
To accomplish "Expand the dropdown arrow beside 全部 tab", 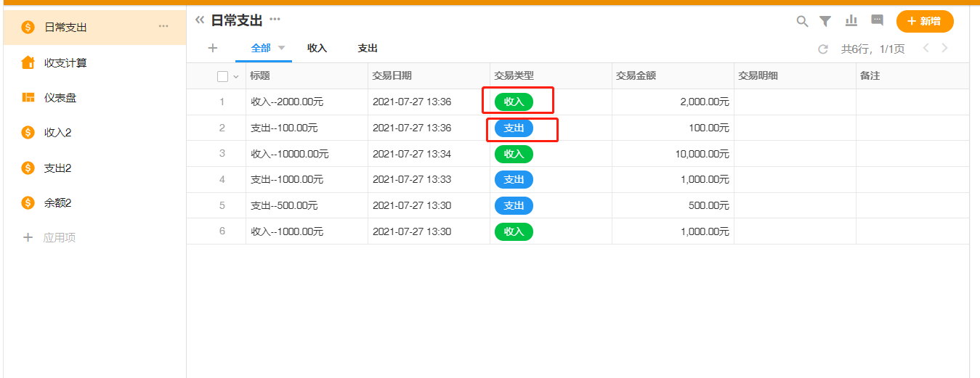I will coord(281,48).
